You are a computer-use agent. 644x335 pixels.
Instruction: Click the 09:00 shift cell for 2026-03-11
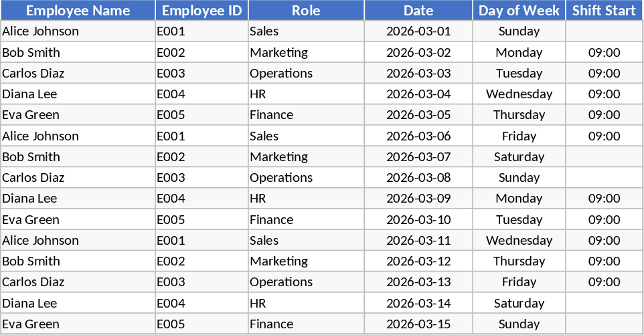pos(604,240)
